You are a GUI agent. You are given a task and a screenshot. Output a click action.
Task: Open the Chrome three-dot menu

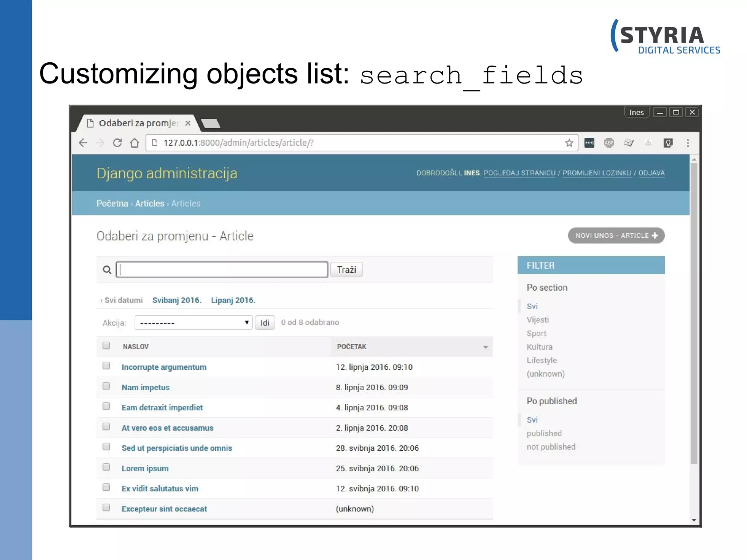coord(688,143)
